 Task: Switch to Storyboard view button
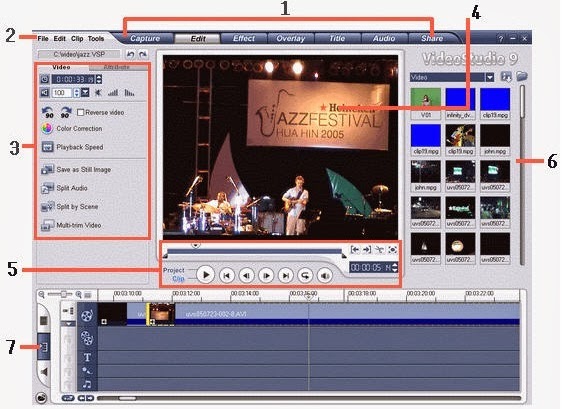pos(44,320)
